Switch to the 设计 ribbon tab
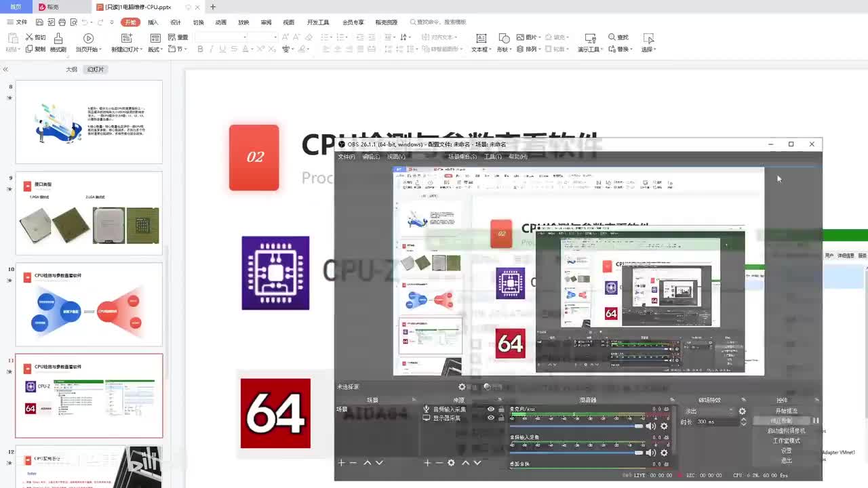The width and height of the screenshot is (868, 488). [x=176, y=22]
